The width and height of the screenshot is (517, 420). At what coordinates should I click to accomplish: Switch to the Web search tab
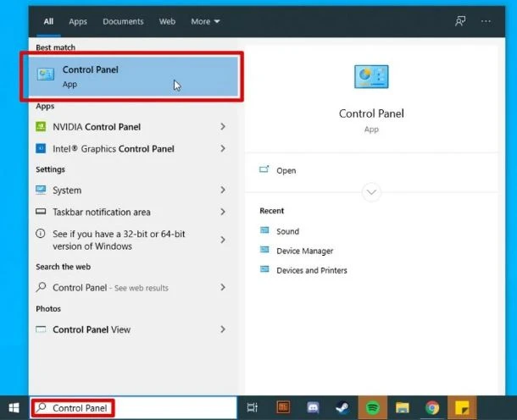point(167,21)
